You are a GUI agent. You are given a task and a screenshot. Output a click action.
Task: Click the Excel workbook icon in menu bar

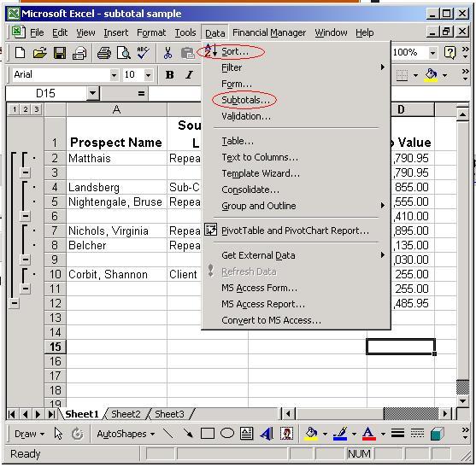tap(18, 32)
